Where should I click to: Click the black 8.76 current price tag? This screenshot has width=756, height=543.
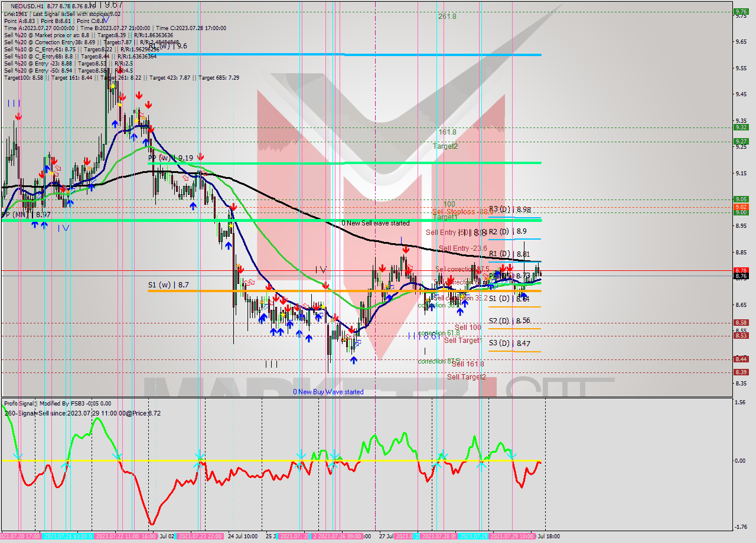(741, 276)
